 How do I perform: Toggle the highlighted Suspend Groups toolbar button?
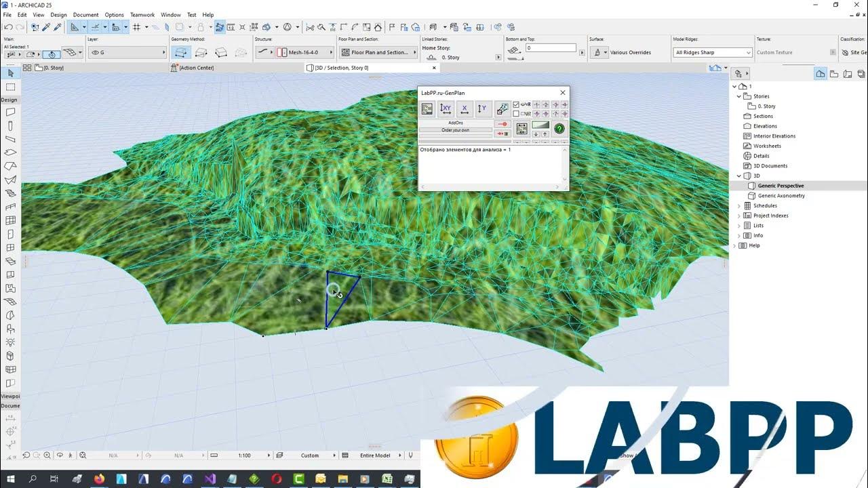(220, 27)
